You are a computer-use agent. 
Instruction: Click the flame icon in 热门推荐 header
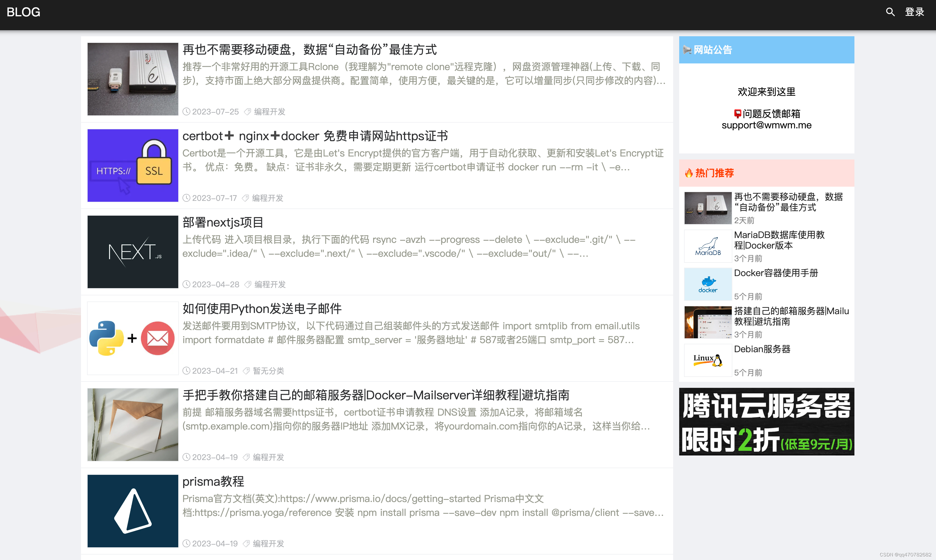pyautogui.click(x=689, y=173)
